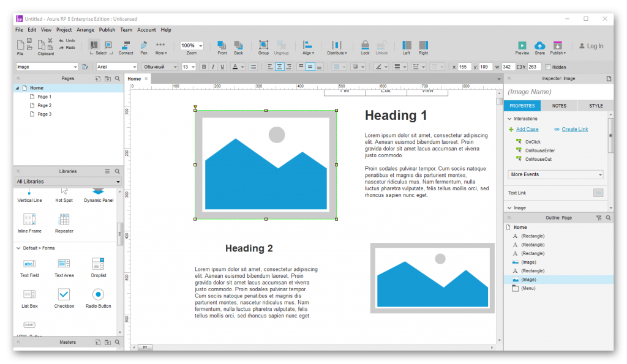Enable the Hidden checkbox
Viewport: 627px width, 364px height.
548,67
